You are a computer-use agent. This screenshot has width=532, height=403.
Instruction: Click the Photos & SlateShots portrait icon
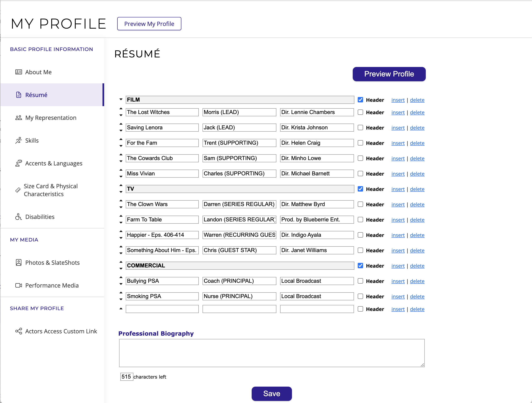(x=18, y=262)
